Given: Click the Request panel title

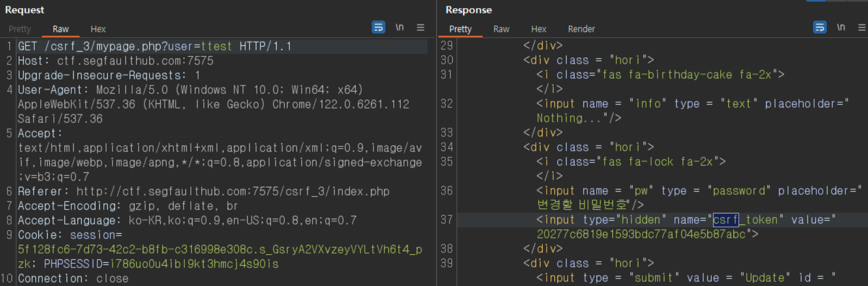Looking at the screenshot, I should pos(24,10).
